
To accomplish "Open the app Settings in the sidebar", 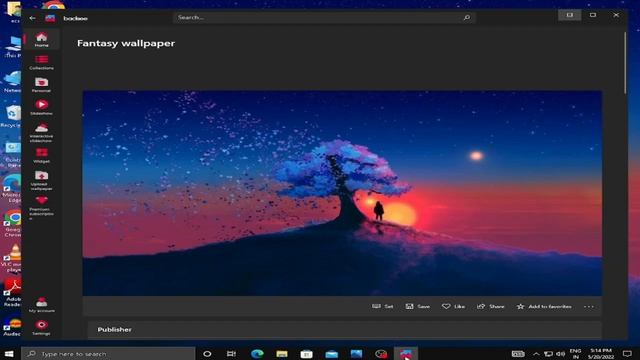I will tap(41, 328).
